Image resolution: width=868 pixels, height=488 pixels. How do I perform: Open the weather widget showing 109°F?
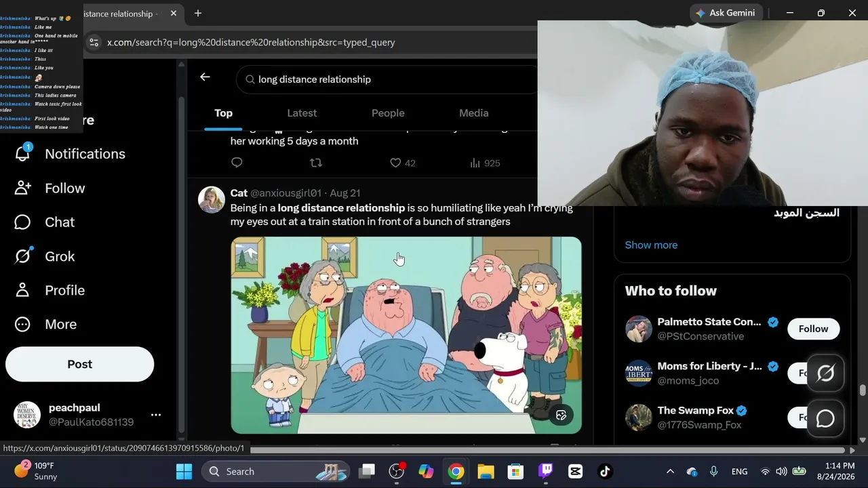[37, 471]
